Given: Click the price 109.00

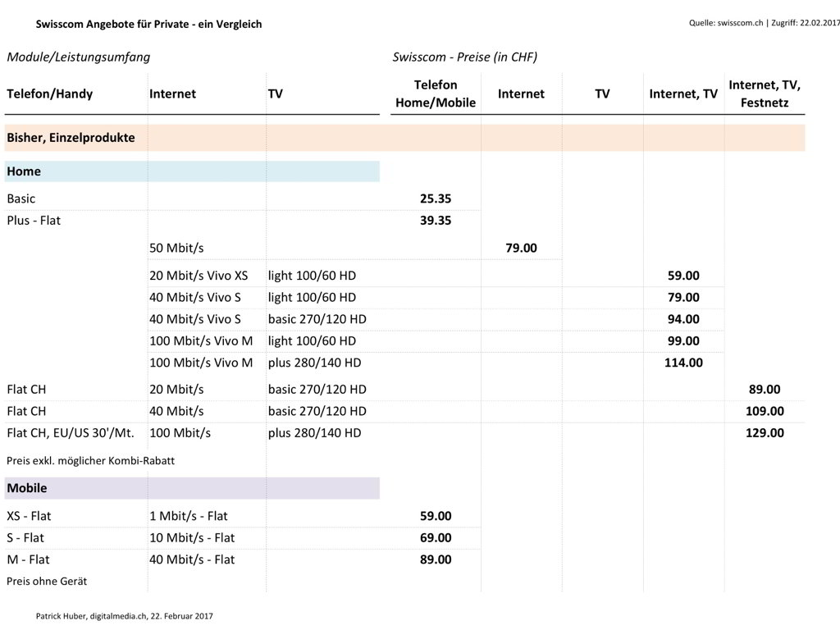Looking at the screenshot, I should click(765, 412).
